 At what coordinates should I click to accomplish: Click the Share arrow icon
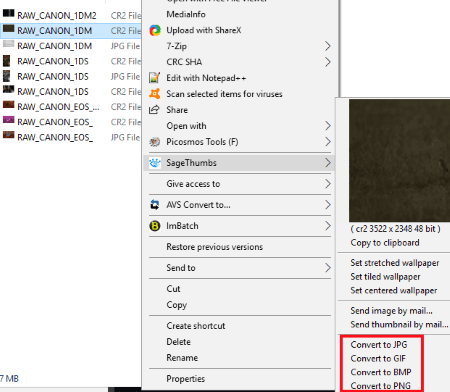[154, 110]
